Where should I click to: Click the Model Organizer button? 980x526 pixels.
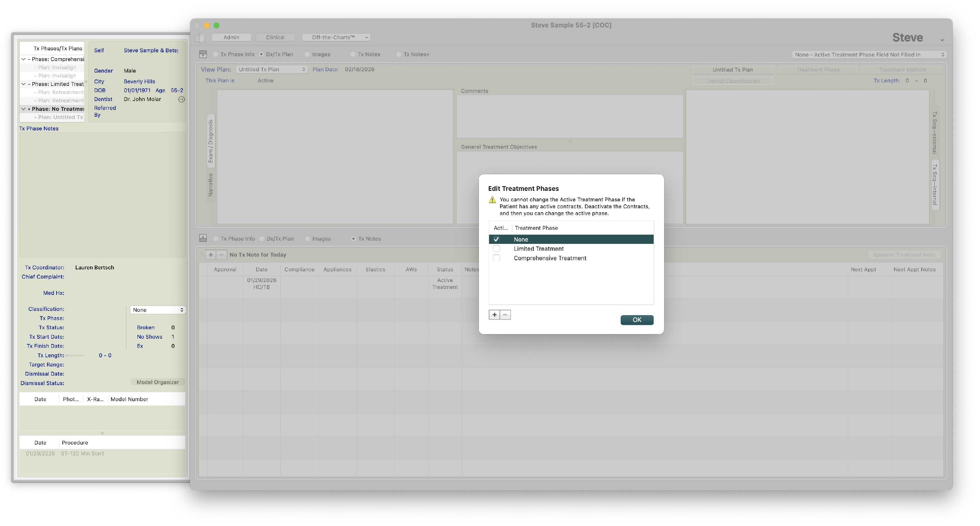point(157,382)
